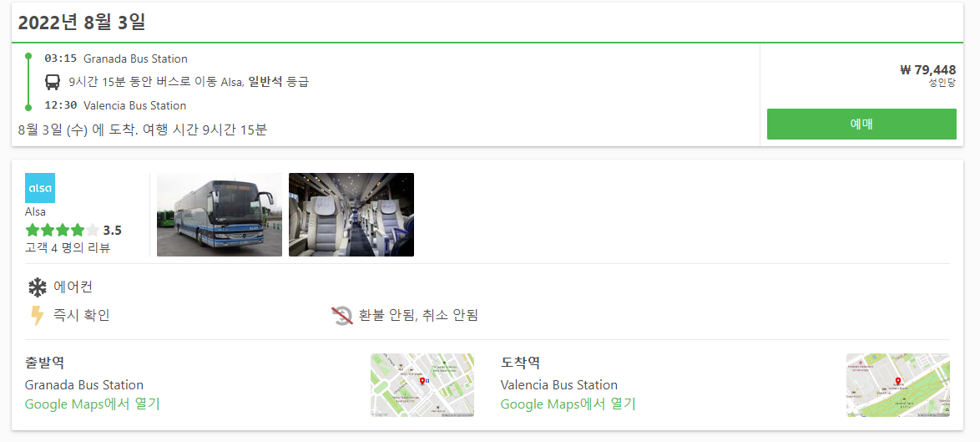Click the green star rating icons

(62, 230)
